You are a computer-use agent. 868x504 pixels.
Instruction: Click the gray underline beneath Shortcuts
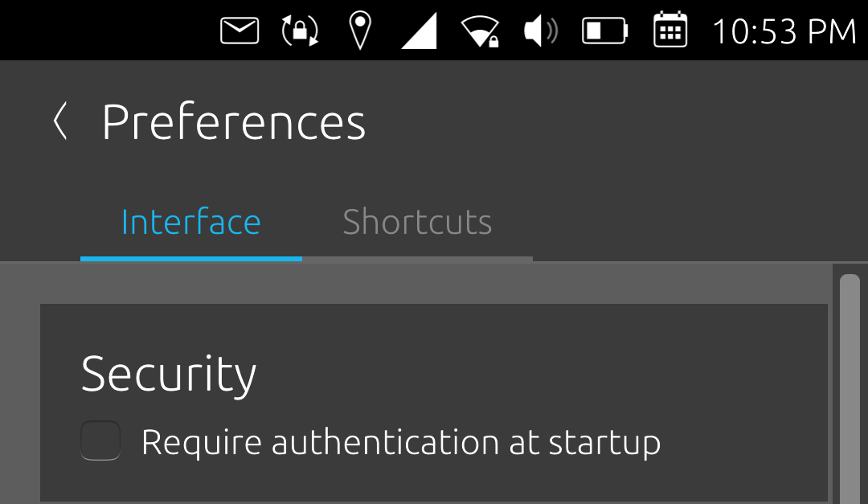[x=417, y=258]
